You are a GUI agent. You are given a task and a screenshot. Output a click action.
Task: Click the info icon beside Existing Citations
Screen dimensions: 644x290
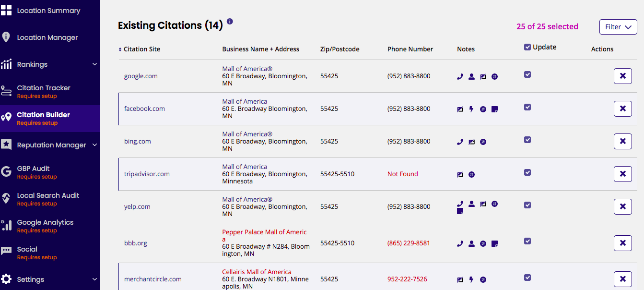coord(230,22)
